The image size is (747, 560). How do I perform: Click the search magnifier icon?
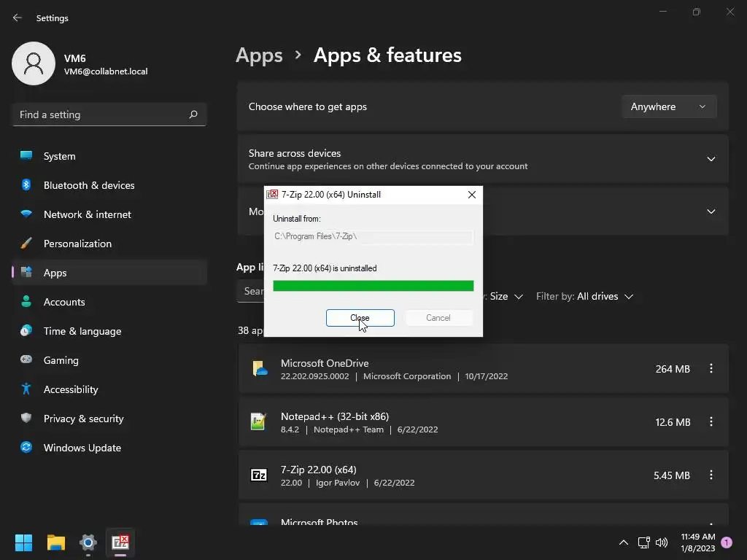click(x=193, y=114)
